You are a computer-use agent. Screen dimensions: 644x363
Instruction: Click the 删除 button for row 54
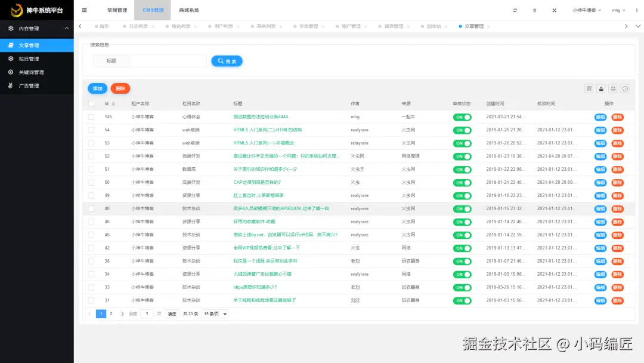pos(617,130)
